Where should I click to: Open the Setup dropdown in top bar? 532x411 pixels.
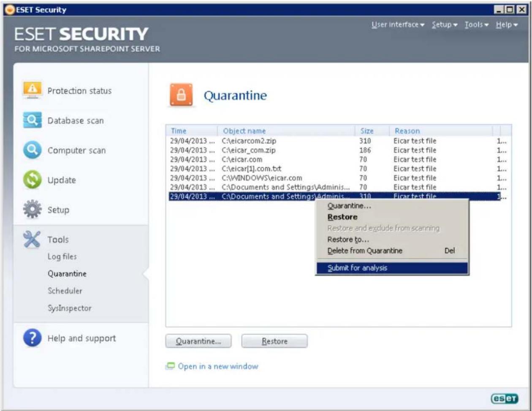[x=445, y=25]
